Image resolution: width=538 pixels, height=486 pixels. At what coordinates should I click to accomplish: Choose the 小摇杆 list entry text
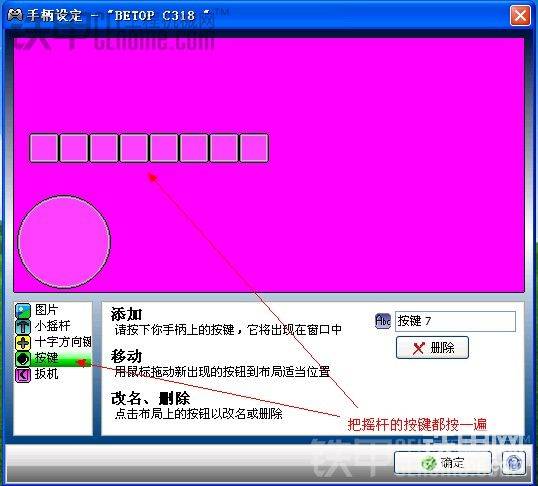[52, 326]
